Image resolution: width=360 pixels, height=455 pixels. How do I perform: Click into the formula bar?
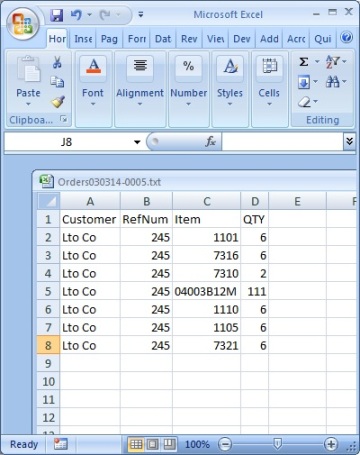(x=283, y=142)
